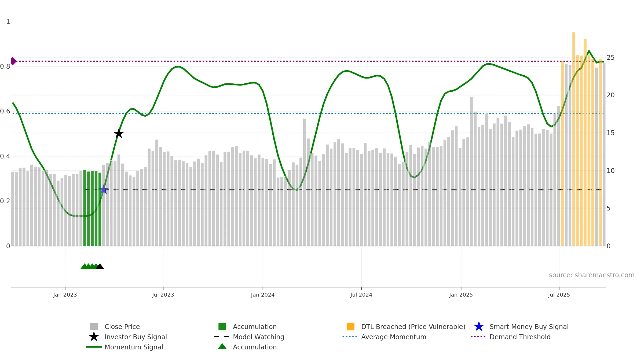Click the green Momentum Signal legend line

(x=94, y=347)
